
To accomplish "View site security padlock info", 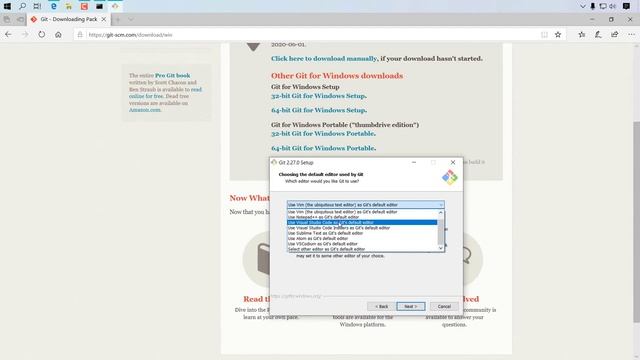I will (80, 35).
